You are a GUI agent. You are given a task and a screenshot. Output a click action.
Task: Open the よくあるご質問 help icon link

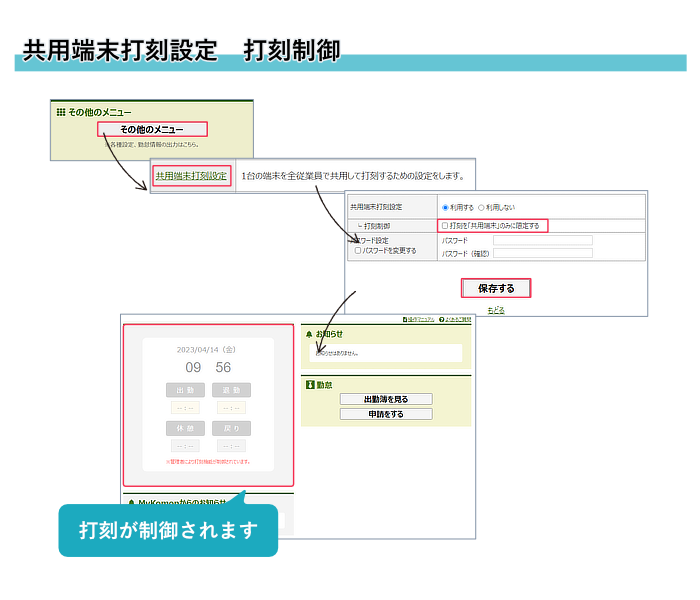pos(441,319)
